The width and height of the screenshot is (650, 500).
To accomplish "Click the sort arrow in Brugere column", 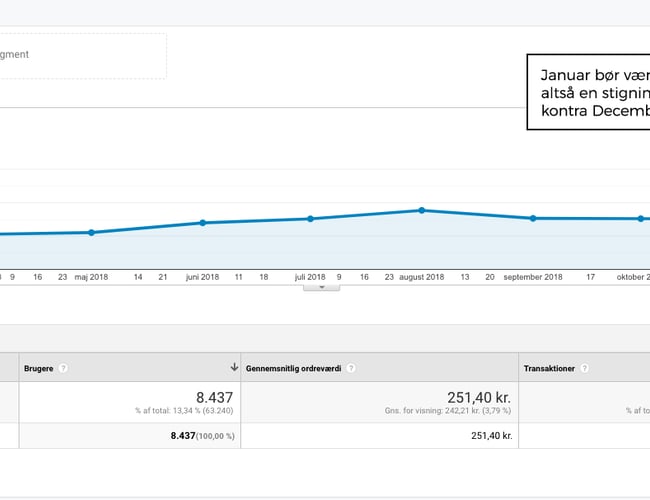I will pyautogui.click(x=234, y=367).
